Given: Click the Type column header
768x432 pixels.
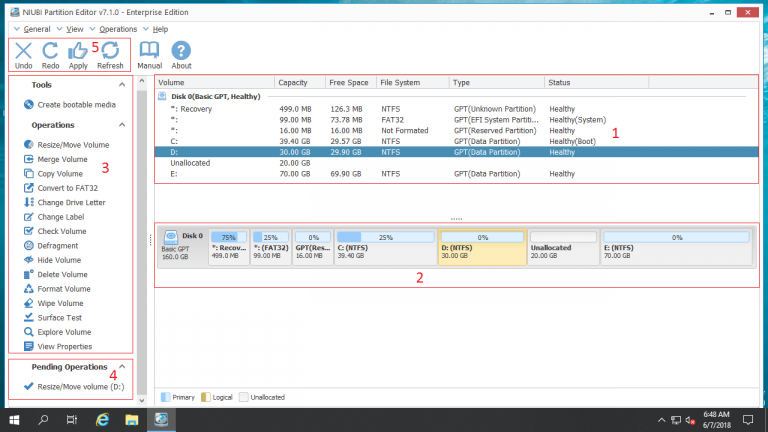Looking at the screenshot, I should pyautogui.click(x=497, y=82).
